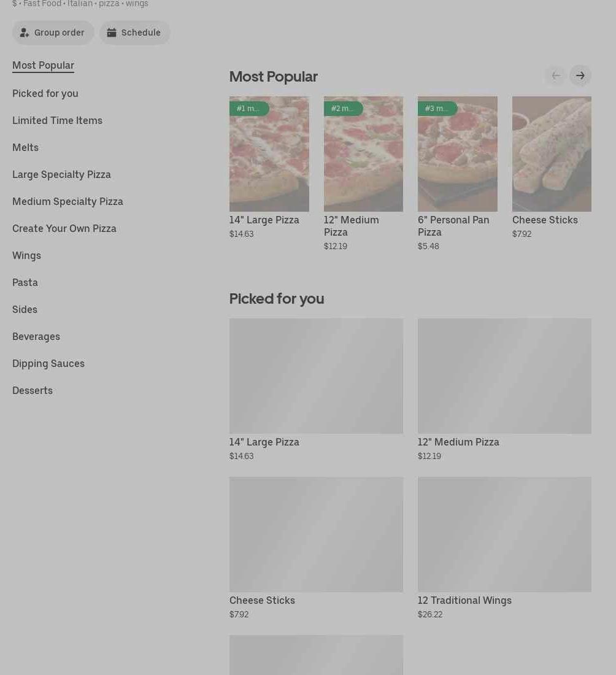
Task: Go to Beverages category
Action: [x=36, y=337]
